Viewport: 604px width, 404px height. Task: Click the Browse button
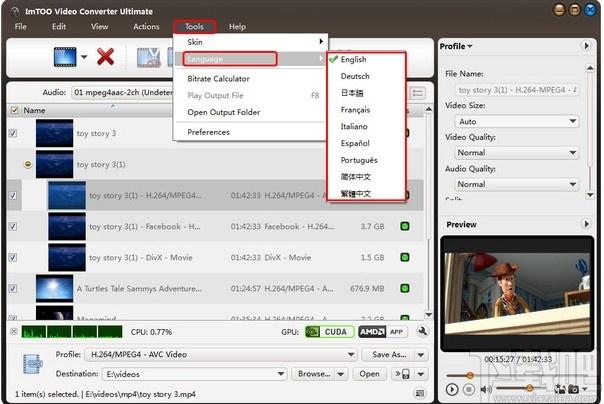314,374
